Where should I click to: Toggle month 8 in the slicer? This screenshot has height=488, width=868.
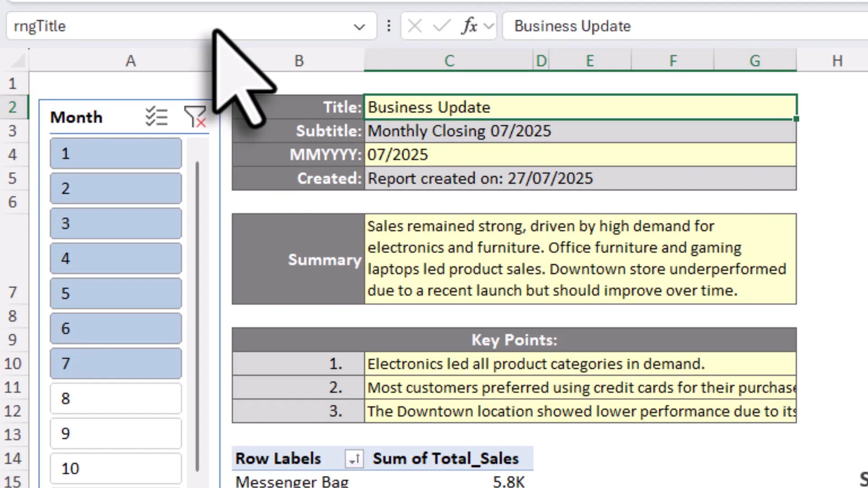[115, 398]
